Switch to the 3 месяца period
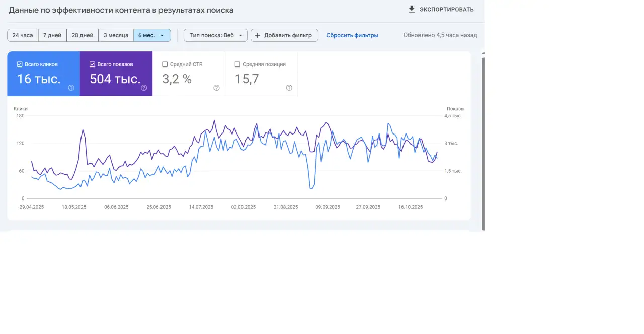 [116, 35]
